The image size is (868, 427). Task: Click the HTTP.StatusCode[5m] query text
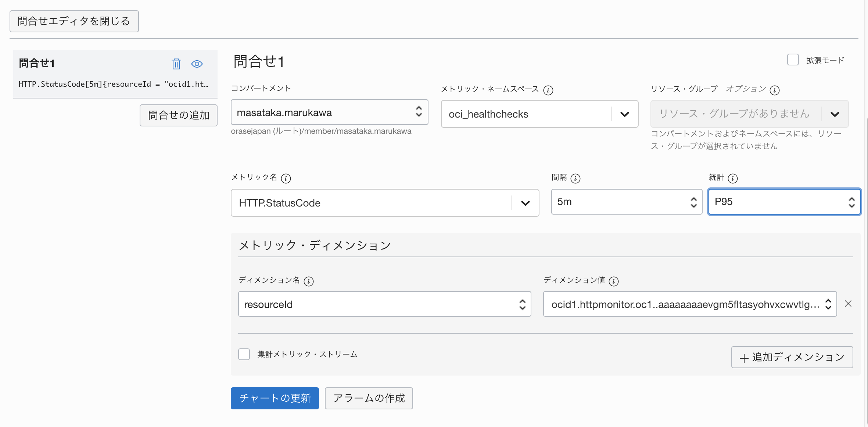tap(114, 84)
